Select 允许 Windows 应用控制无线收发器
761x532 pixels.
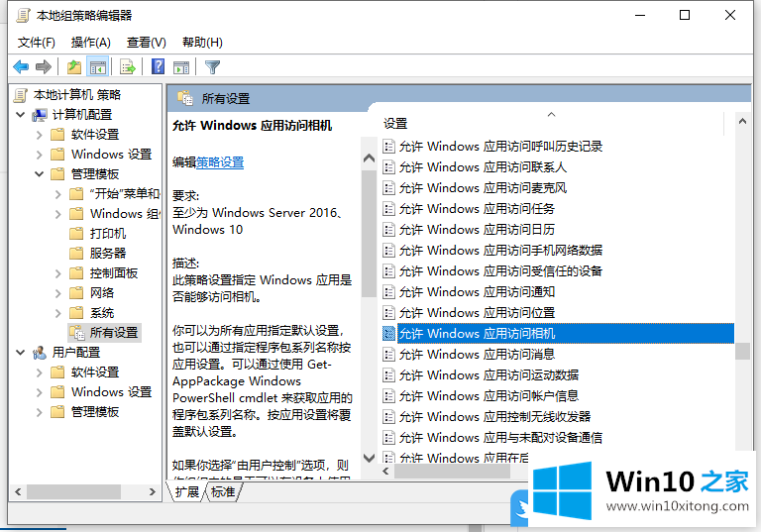pos(494,416)
